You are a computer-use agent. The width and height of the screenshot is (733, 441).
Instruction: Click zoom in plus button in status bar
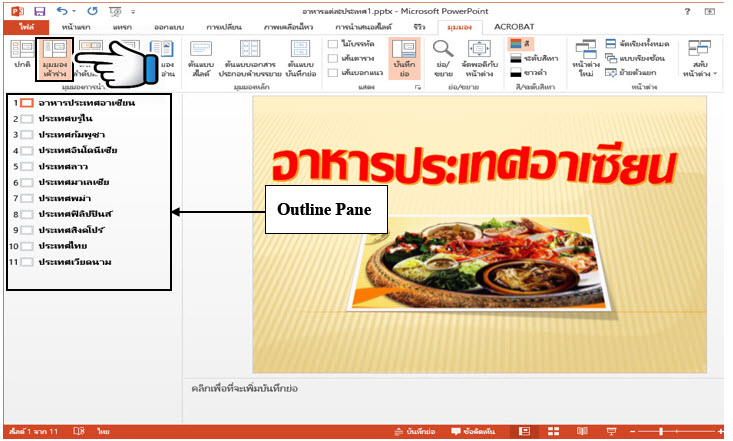[x=720, y=431]
